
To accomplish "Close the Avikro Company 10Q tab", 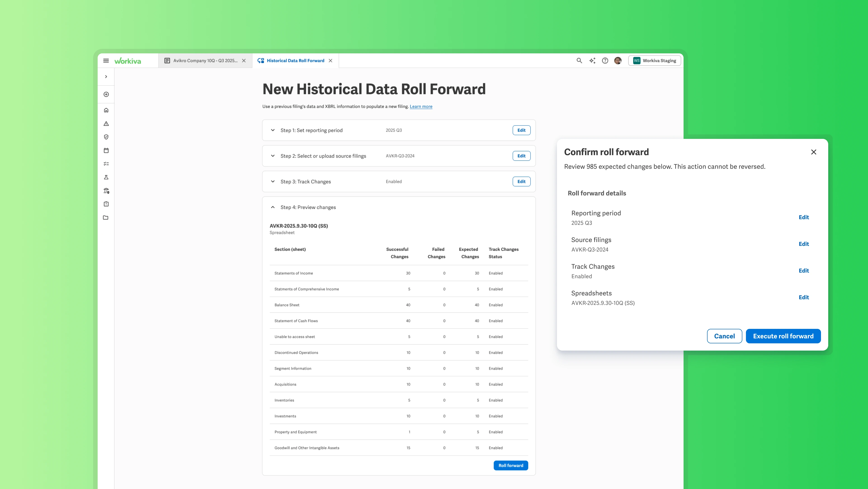I will (x=244, y=61).
